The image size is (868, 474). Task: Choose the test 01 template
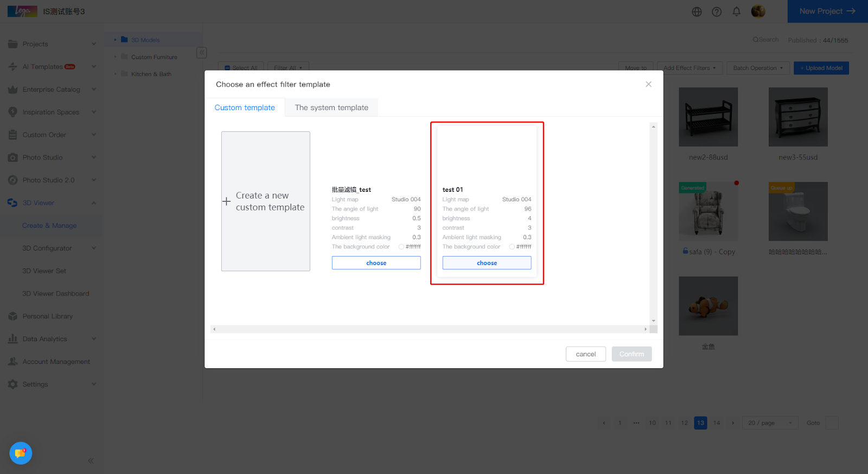tap(487, 263)
